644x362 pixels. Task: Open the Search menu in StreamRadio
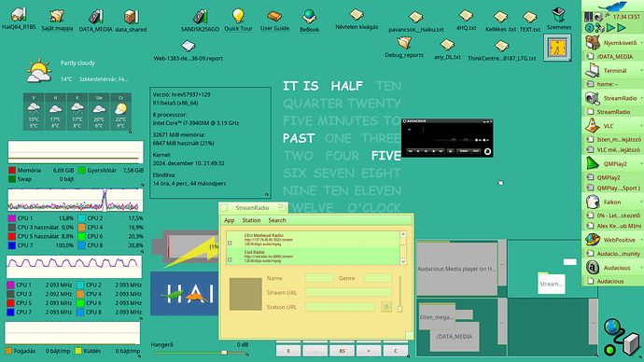coord(277,220)
